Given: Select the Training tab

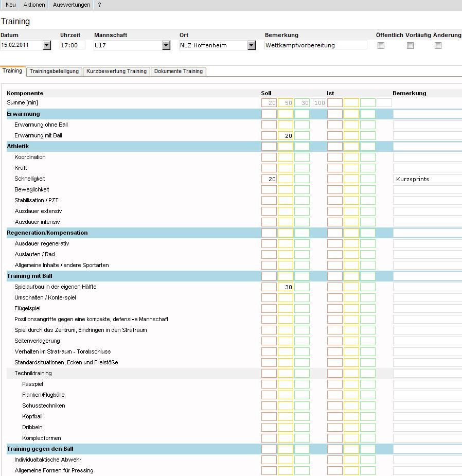Looking at the screenshot, I should tap(12, 70).
